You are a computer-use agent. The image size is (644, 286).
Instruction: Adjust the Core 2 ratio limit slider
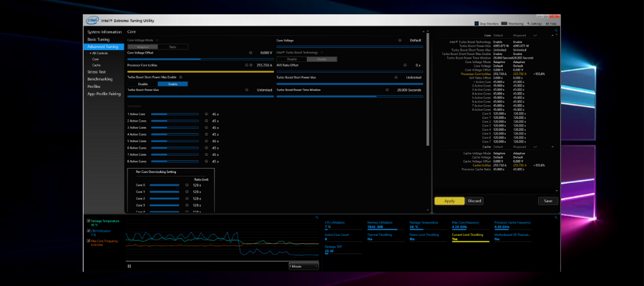(165, 199)
